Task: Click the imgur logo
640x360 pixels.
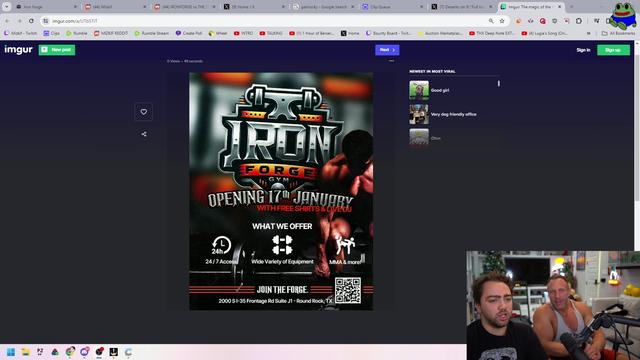Action: [18, 50]
